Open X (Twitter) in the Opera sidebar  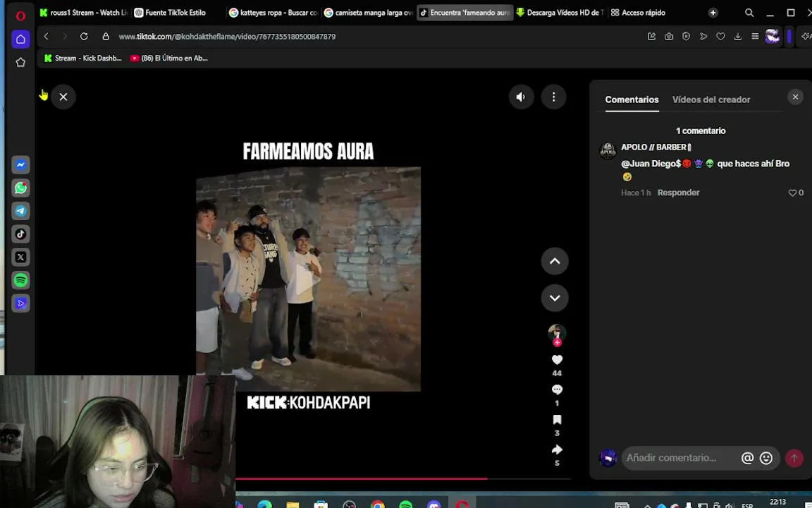tap(20, 257)
